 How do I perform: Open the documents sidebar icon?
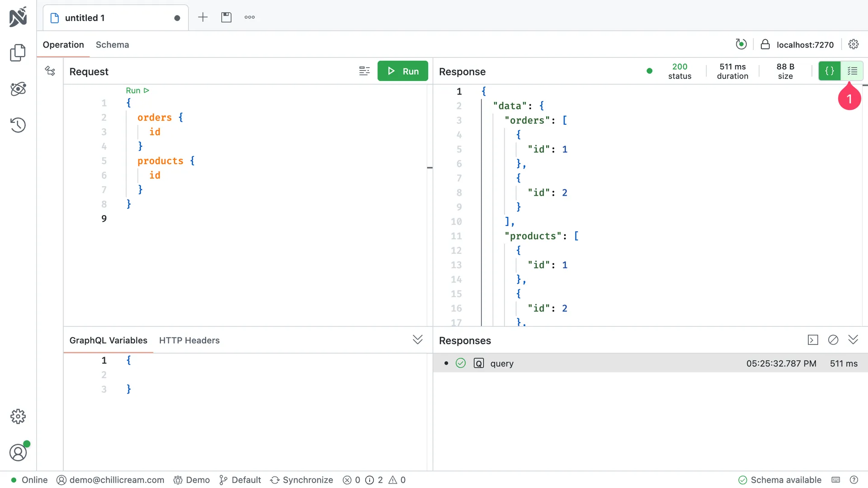point(18,53)
